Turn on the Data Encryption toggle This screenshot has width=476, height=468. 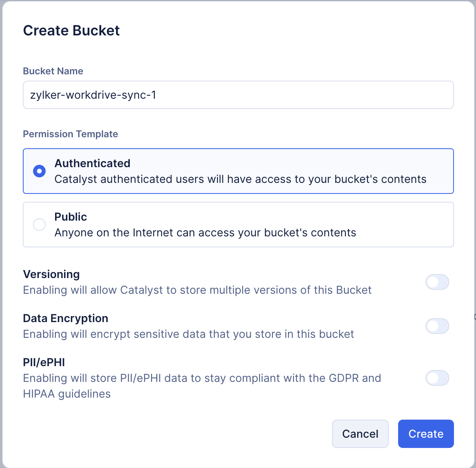click(x=437, y=326)
